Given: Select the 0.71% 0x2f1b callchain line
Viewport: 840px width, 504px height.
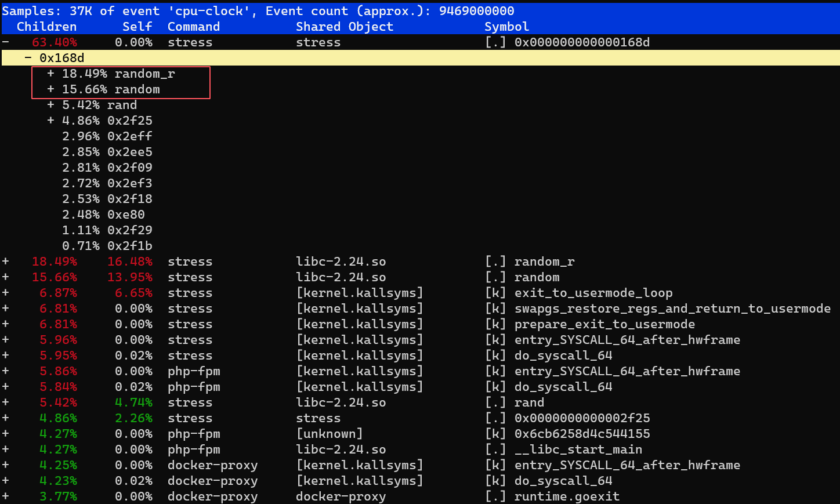Looking at the screenshot, I should click(x=107, y=246).
